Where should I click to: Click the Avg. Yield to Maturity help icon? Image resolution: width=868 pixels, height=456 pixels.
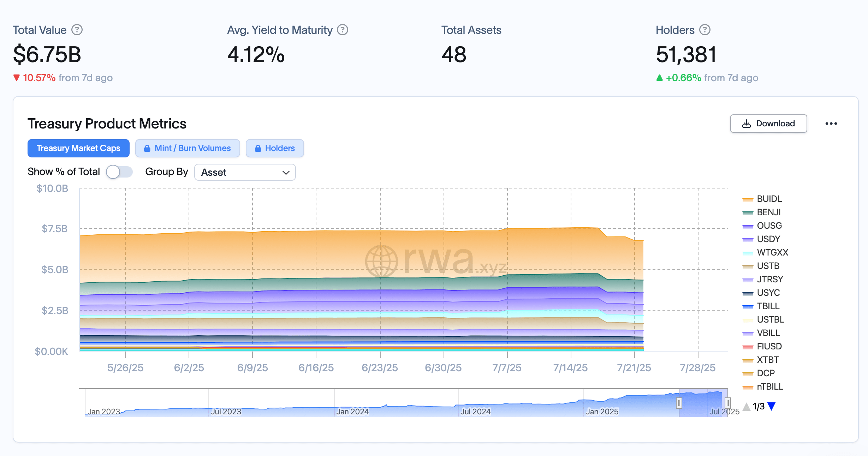[342, 30]
